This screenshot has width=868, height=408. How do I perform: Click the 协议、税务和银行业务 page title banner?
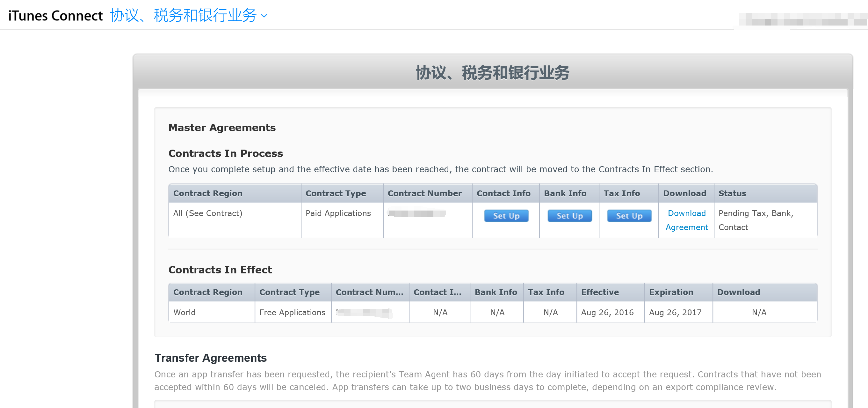tap(492, 72)
